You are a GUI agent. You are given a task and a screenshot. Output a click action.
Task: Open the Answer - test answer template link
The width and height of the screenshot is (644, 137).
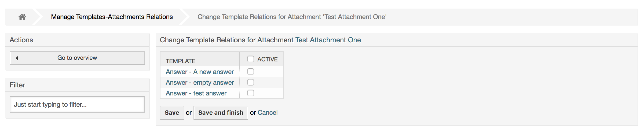click(196, 93)
